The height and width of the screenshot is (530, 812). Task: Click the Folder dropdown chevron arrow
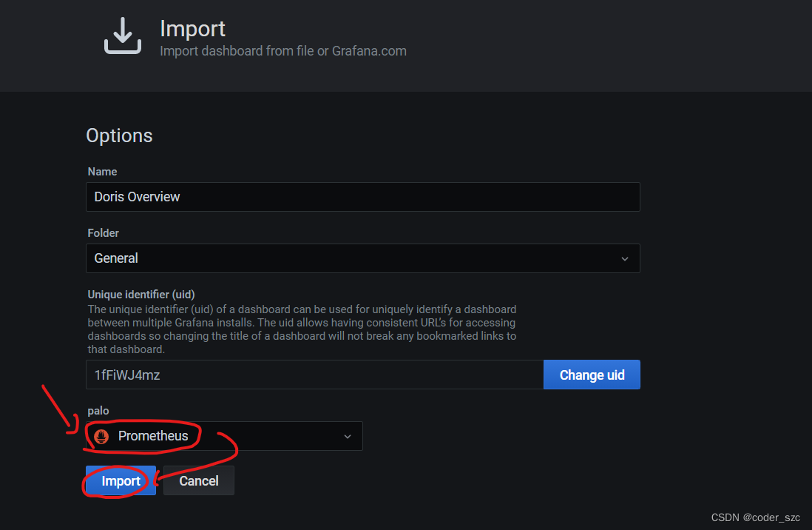[625, 259]
